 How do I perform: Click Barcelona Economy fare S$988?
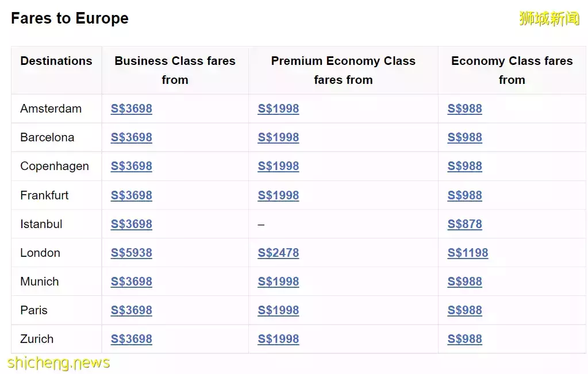click(464, 137)
